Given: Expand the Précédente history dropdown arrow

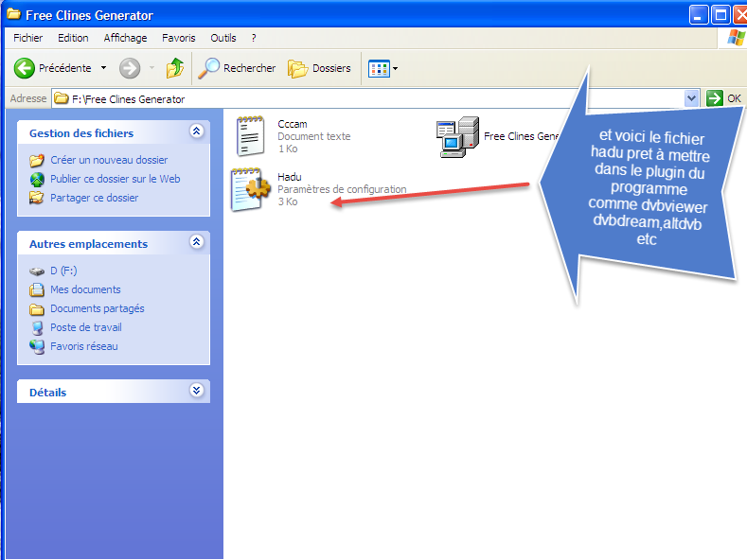Looking at the screenshot, I should (x=104, y=68).
